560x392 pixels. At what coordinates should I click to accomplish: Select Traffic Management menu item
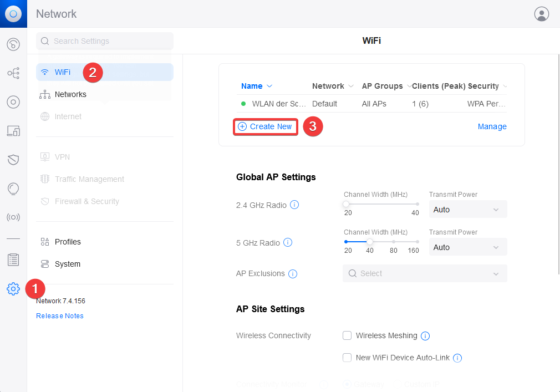coord(105,179)
